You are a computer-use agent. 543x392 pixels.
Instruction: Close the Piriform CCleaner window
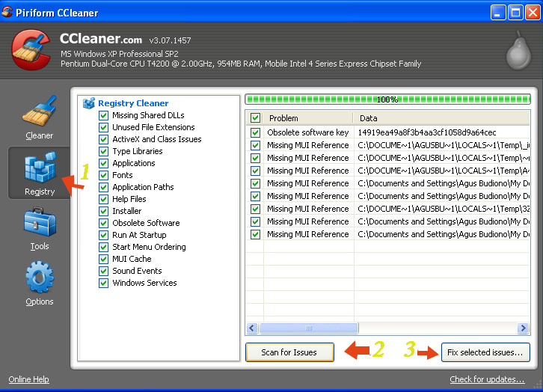(x=533, y=13)
